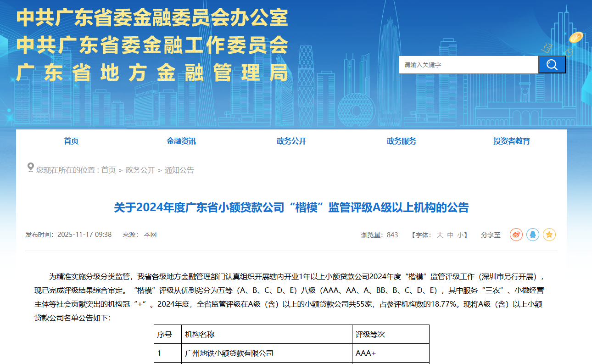Open the 政务服务 navigation item
The image size is (592, 364).
tap(402, 141)
